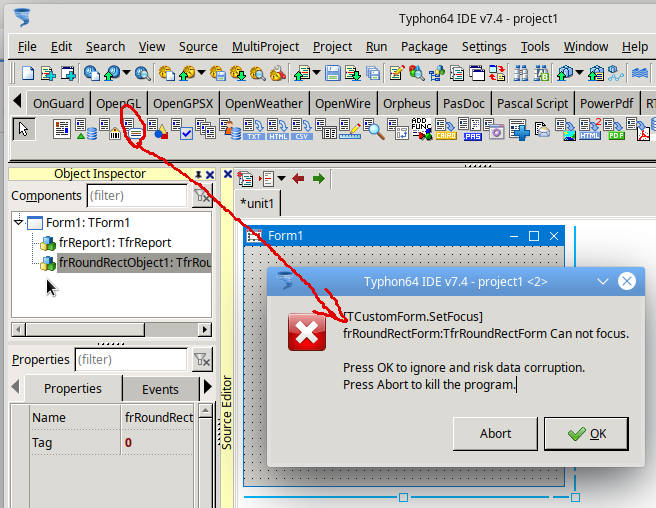The width and height of the screenshot is (656, 508).
Task: Click the new unit icon in toolbar
Action: [x=48, y=74]
